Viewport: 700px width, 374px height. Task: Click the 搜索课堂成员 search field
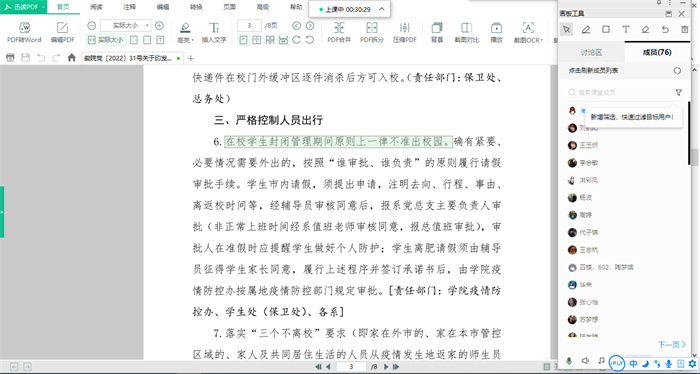pos(620,92)
